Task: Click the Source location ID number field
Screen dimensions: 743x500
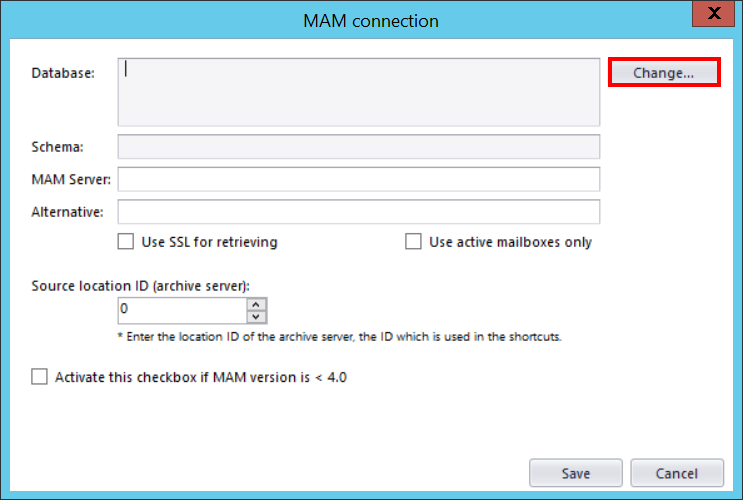Action: (182, 310)
